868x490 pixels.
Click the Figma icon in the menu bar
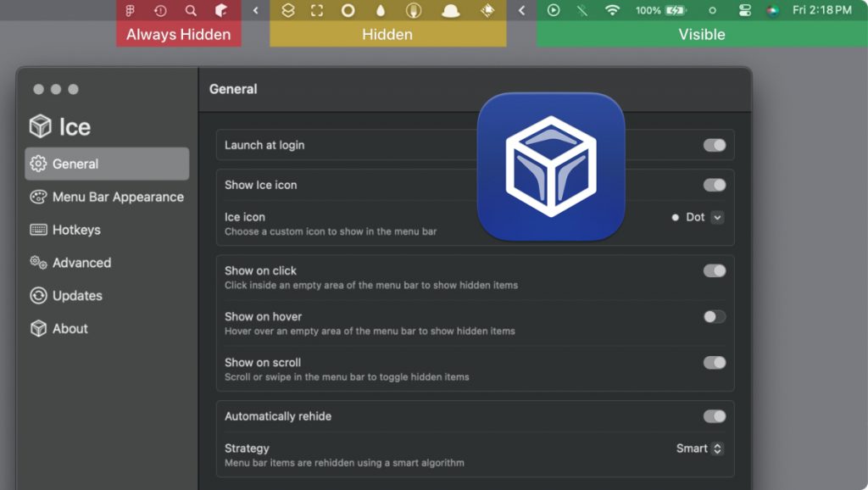coord(131,11)
